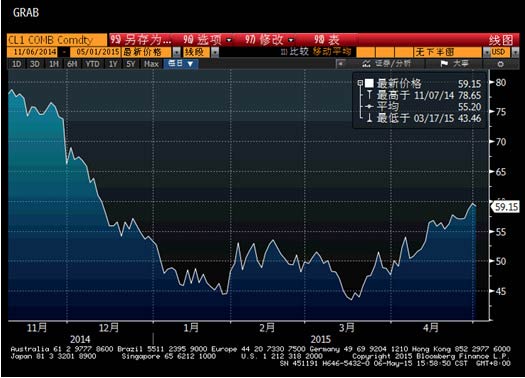Click the 11月 x-axis label
The height and width of the screenshot is (378, 525).
37,327
